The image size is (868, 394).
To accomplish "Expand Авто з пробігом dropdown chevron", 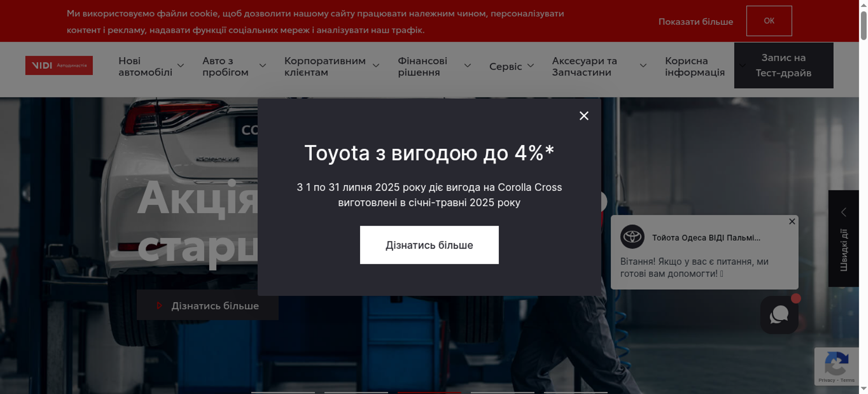I will (x=263, y=66).
